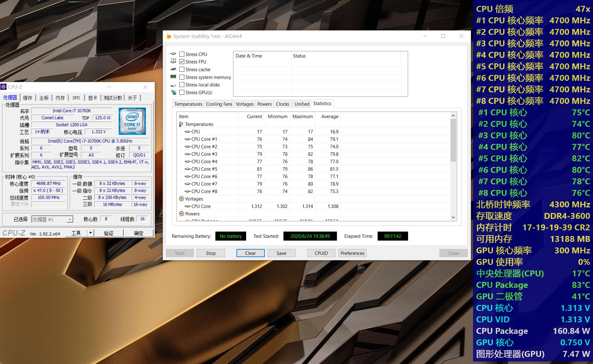The height and width of the screenshot is (364, 593).
Task: Tick the Stress system memory checkbox
Action: (x=182, y=77)
